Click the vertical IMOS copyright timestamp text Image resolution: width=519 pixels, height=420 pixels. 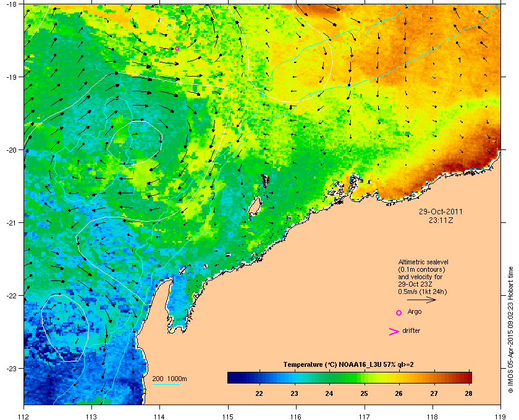[511, 330]
